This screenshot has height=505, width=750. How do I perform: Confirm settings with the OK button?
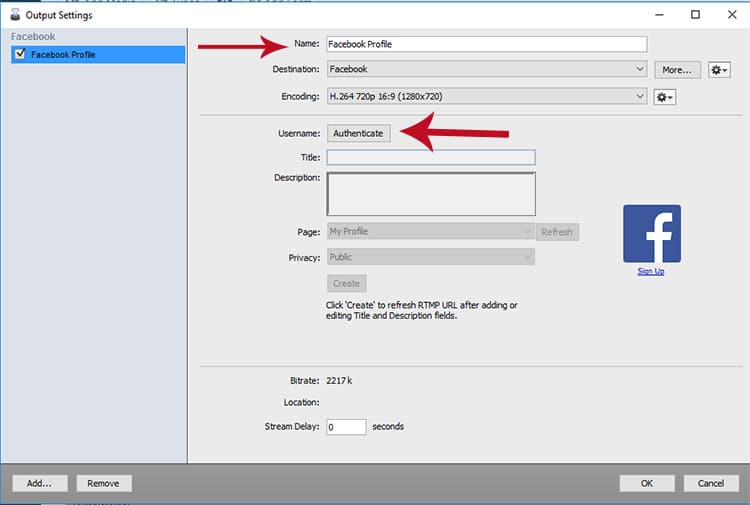[647, 483]
